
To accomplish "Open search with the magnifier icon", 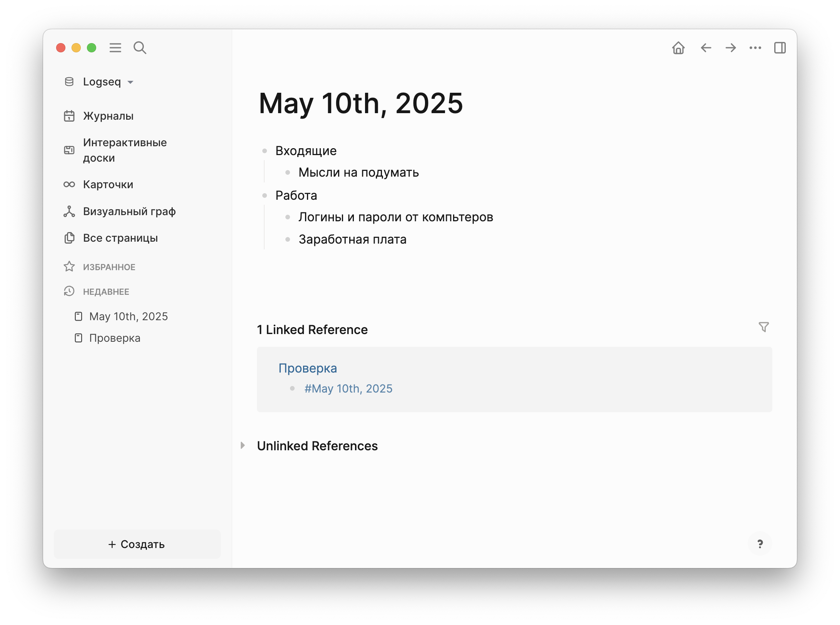I will (x=140, y=48).
